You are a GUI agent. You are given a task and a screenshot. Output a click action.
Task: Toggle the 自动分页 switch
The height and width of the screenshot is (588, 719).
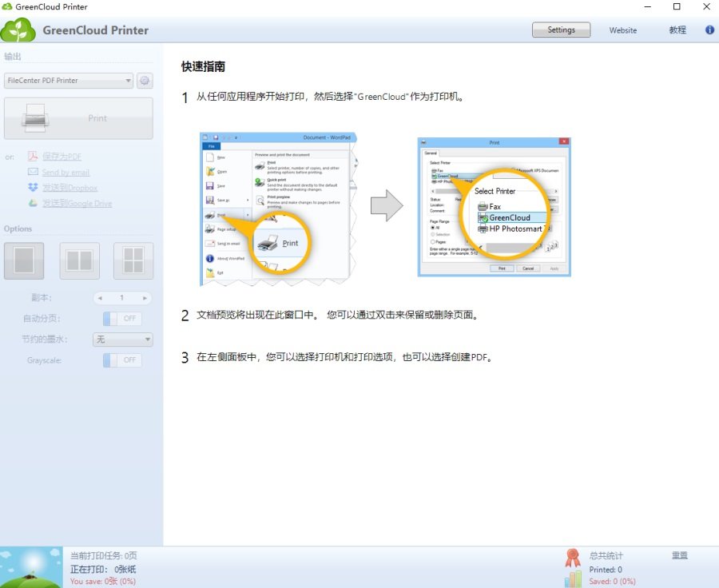tap(122, 319)
